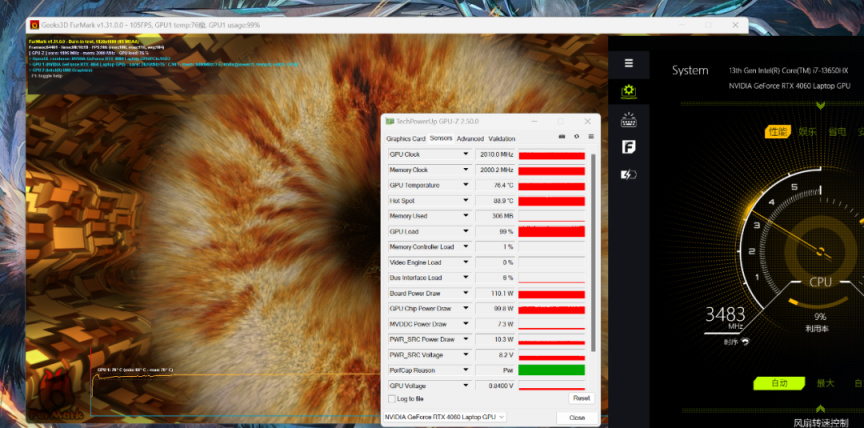Switch to the Graphics Card tab
This screenshot has height=428, width=864.
(406, 139)
